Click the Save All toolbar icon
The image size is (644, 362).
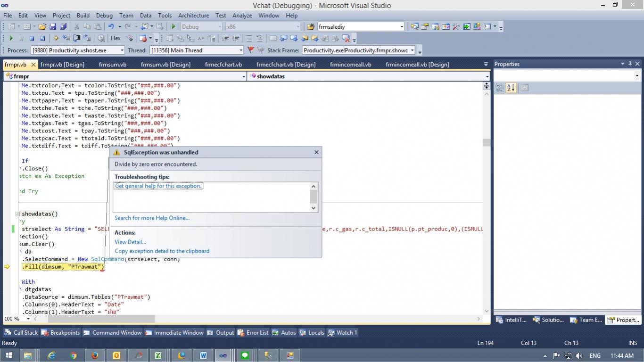[63, 27]
